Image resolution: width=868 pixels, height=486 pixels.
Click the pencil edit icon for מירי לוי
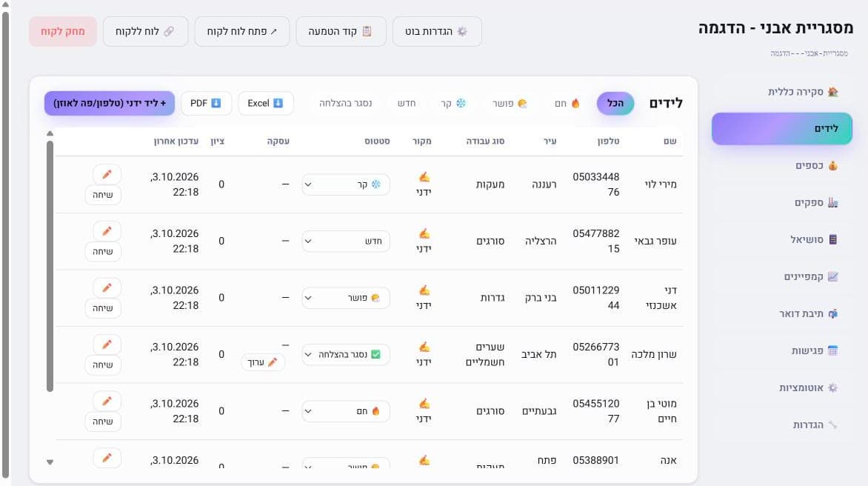107,174
